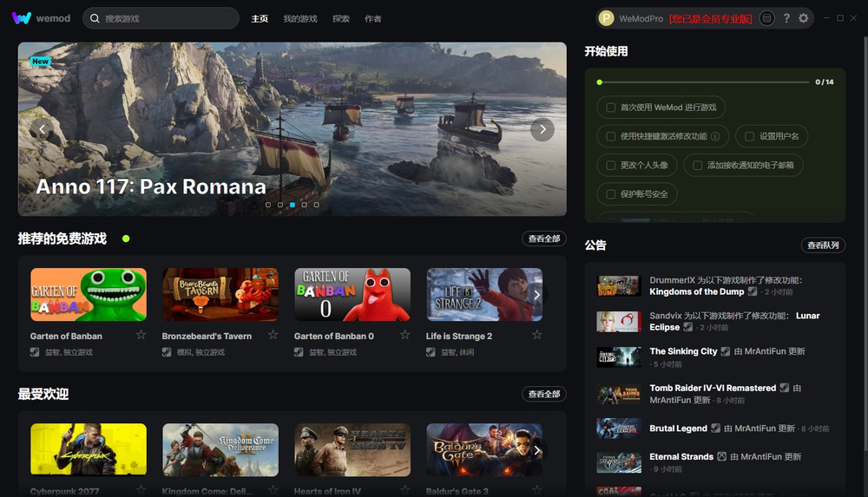Open the 探索 tab
The height and width of the screenshot is (497, 868).
(341, 18)
